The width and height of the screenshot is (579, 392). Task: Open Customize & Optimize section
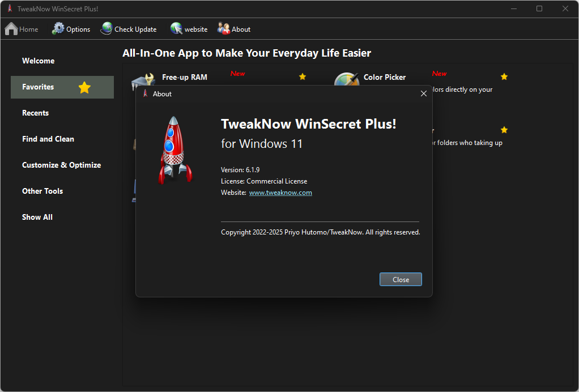pos(62,165)
